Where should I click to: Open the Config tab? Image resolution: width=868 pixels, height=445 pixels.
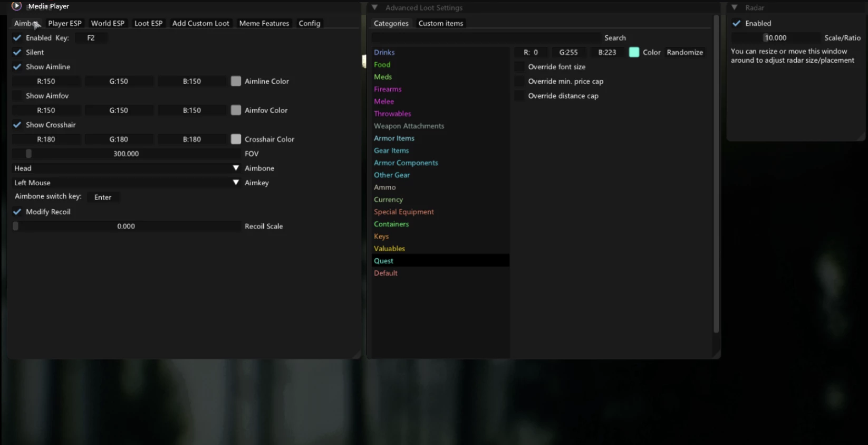point(309,23)
